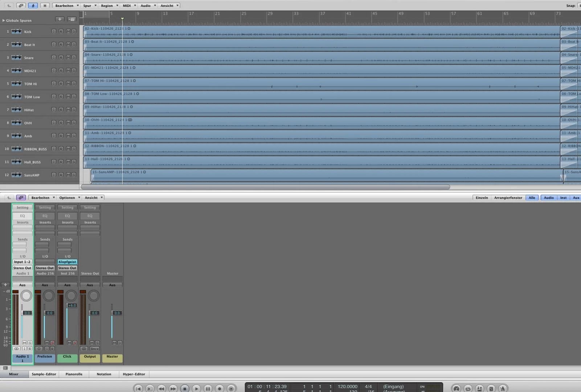Click the Click strip volume fader

(72, 305)
